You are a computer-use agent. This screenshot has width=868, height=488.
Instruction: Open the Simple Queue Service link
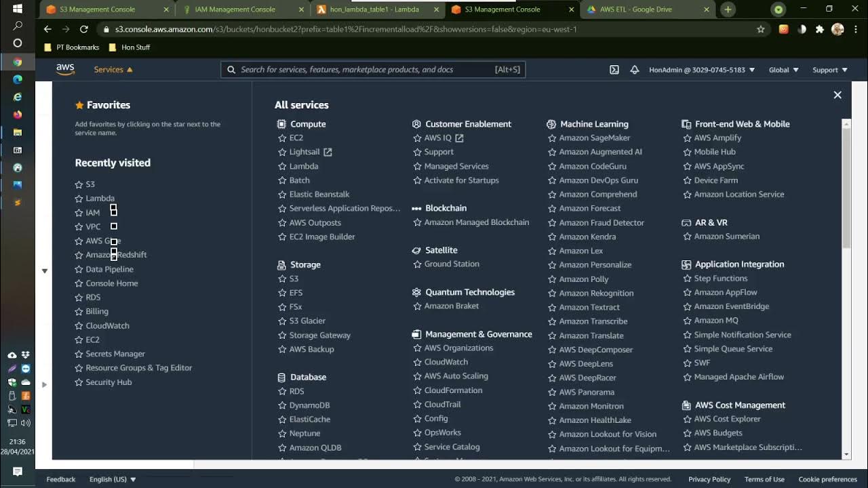click(733, 349)
